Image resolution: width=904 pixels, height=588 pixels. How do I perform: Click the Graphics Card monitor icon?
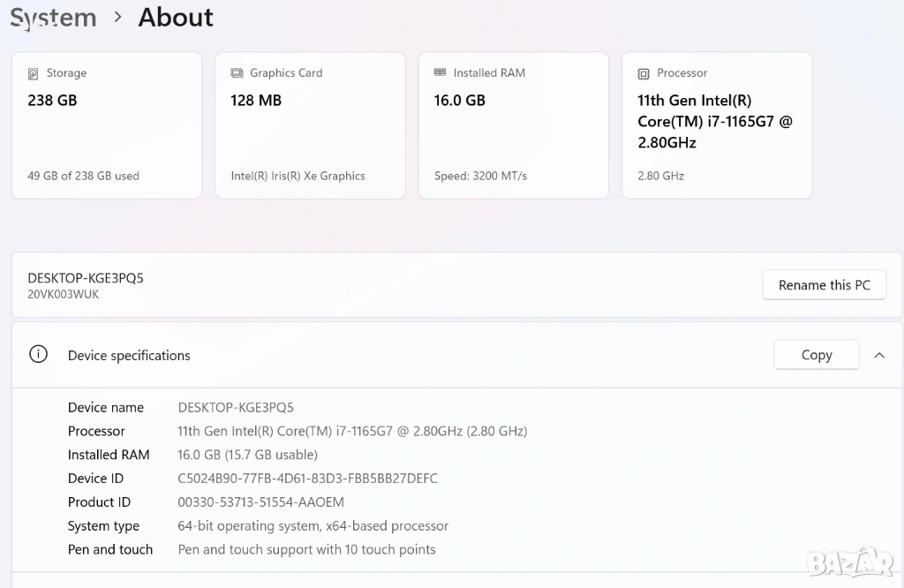pos(237,73)
